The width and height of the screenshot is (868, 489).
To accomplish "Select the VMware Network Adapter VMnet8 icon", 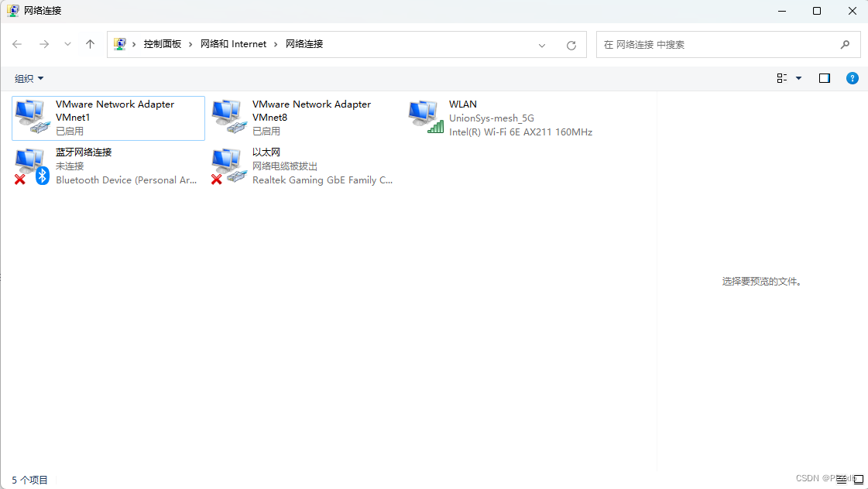I will click(228, 117).
